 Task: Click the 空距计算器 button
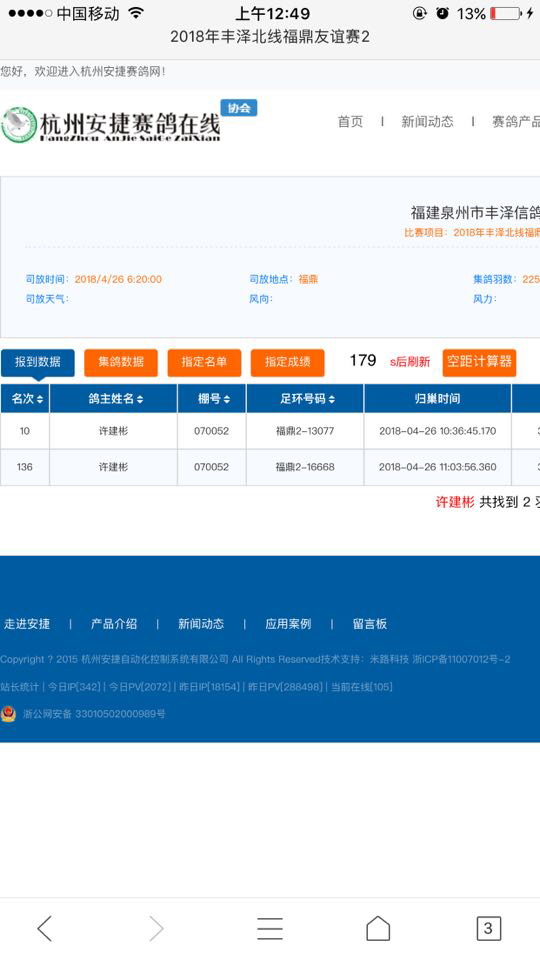point(479,362)
